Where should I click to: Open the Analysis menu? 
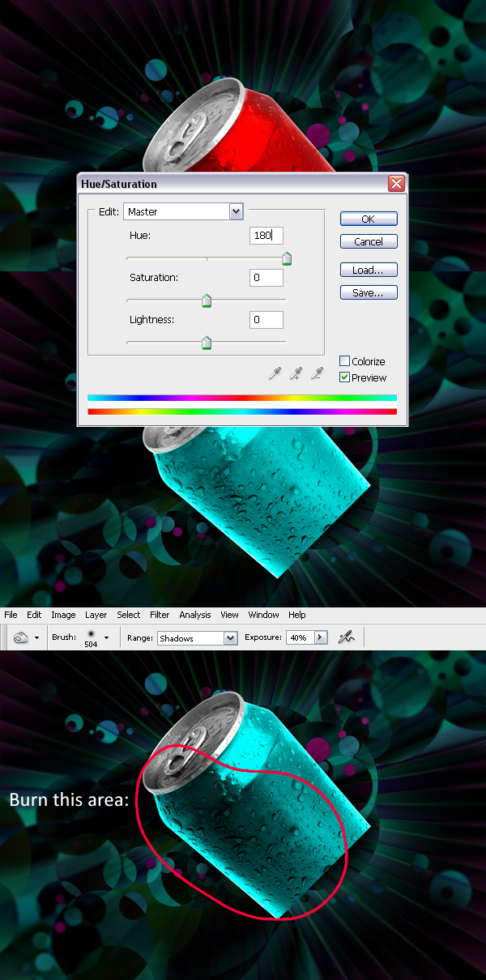coord(195,615)
